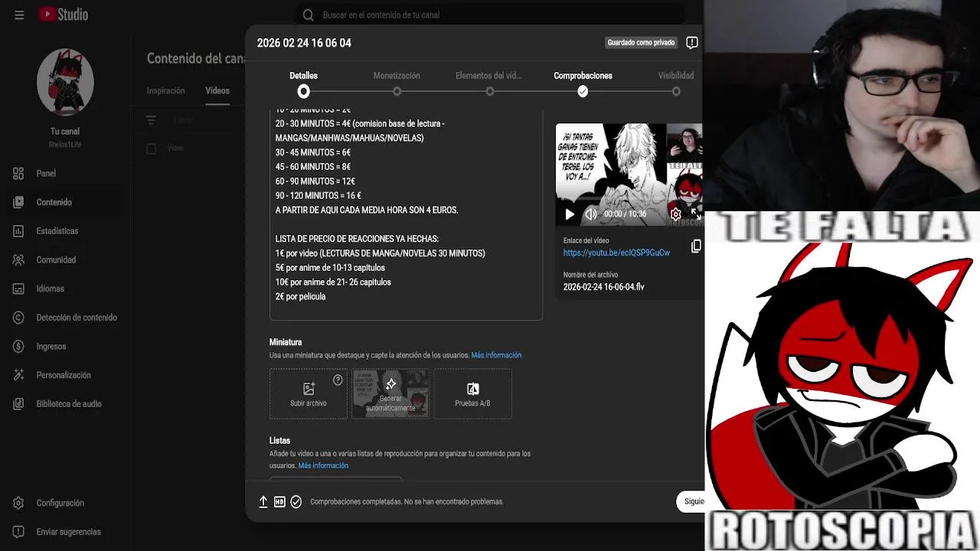Open Detección de contenido in sidebar

coord(65,318)
